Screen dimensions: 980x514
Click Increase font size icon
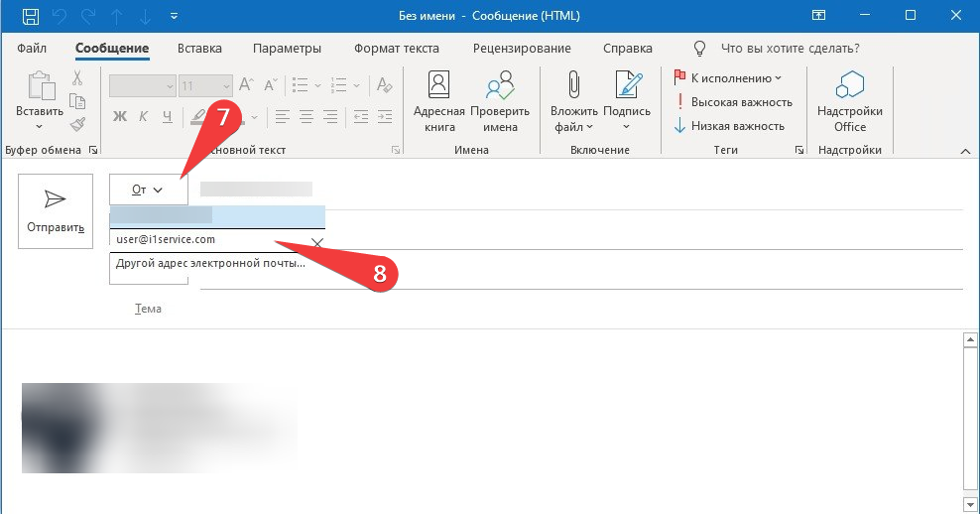(x=246, y=85)
